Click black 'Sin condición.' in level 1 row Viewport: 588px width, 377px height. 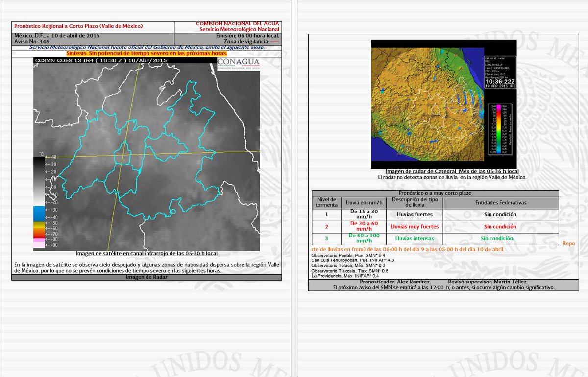tap(501, 214)
